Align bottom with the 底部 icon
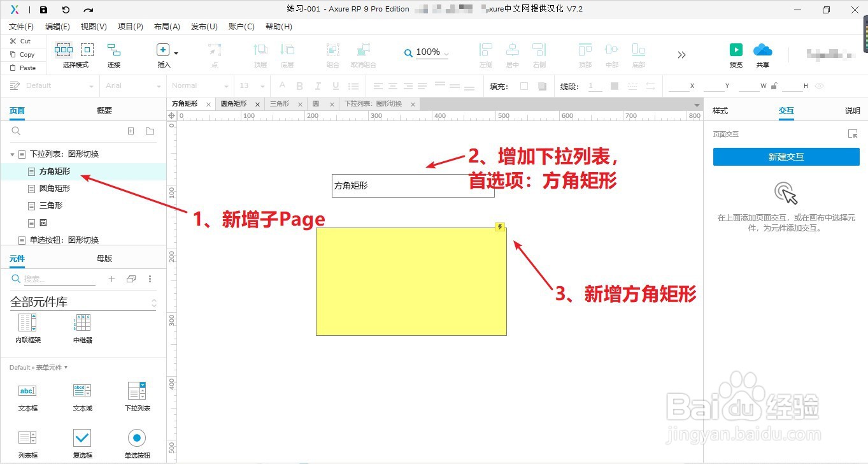Screen dimensions: 868x464 coord(639,50)
